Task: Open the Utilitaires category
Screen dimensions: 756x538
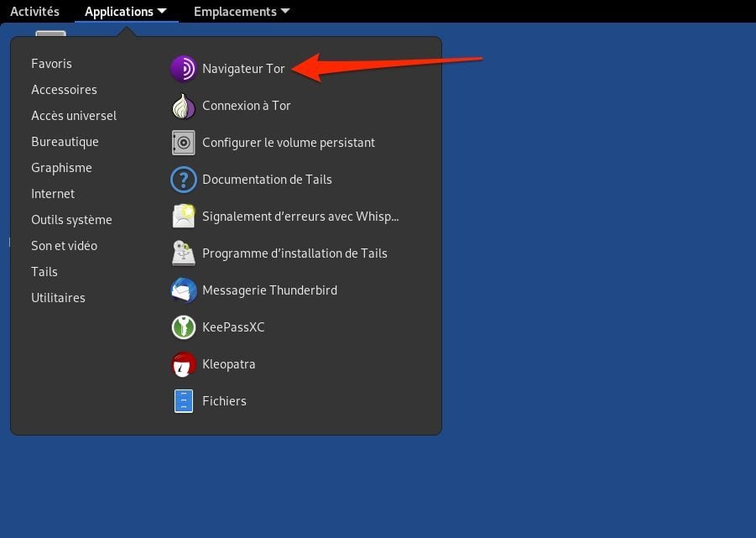Action: [x=59, y=298]
